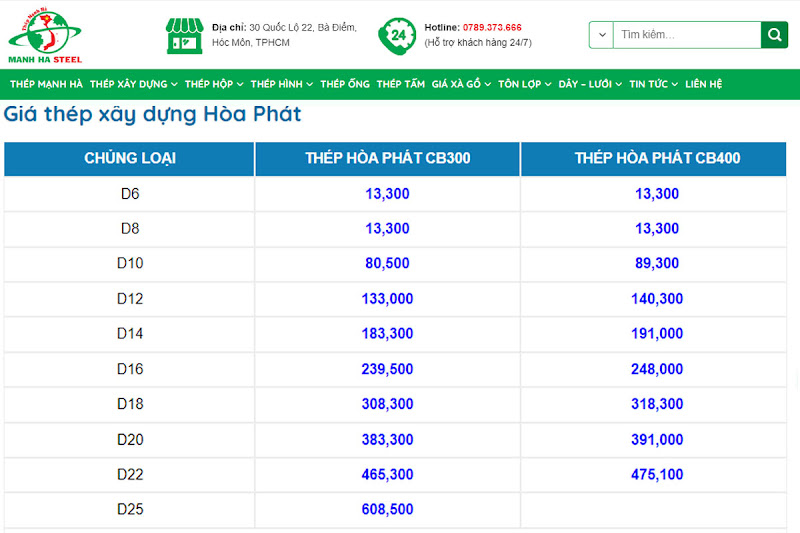Expand the Thép Xây Dựng chevron
The image size is (800, 533).
pyautogui.click(x=174, y=85)
